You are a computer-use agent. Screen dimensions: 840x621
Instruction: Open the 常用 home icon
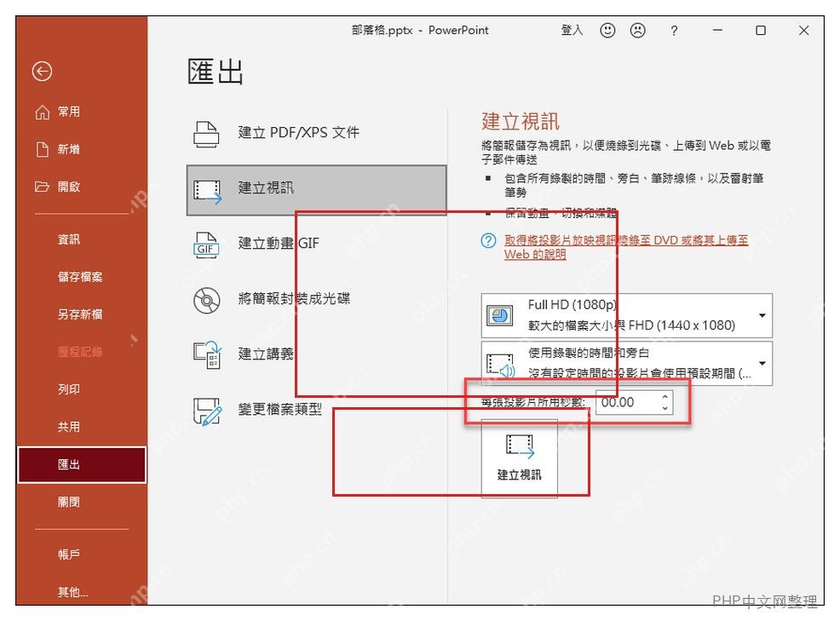(42, 112)
